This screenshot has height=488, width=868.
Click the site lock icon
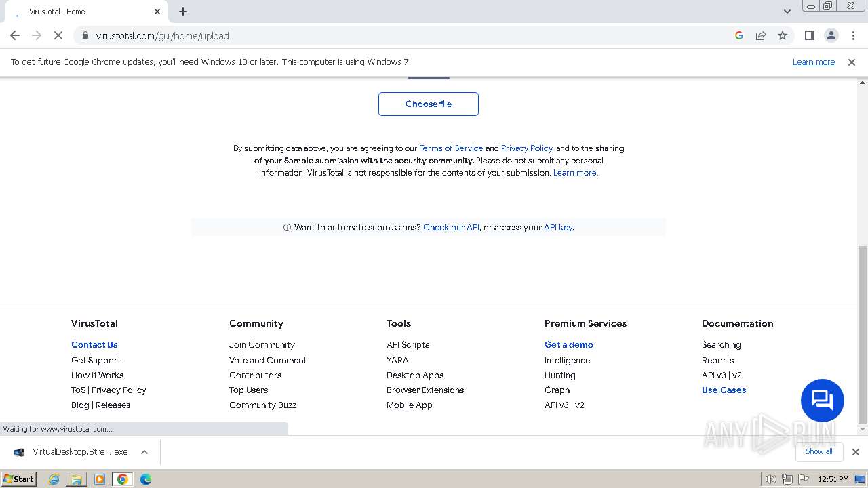click(85, 35)
